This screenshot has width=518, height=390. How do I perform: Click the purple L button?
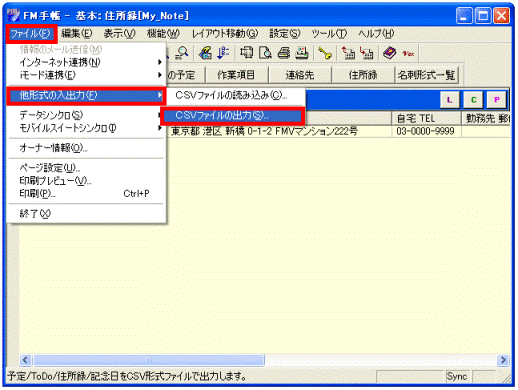450,100
